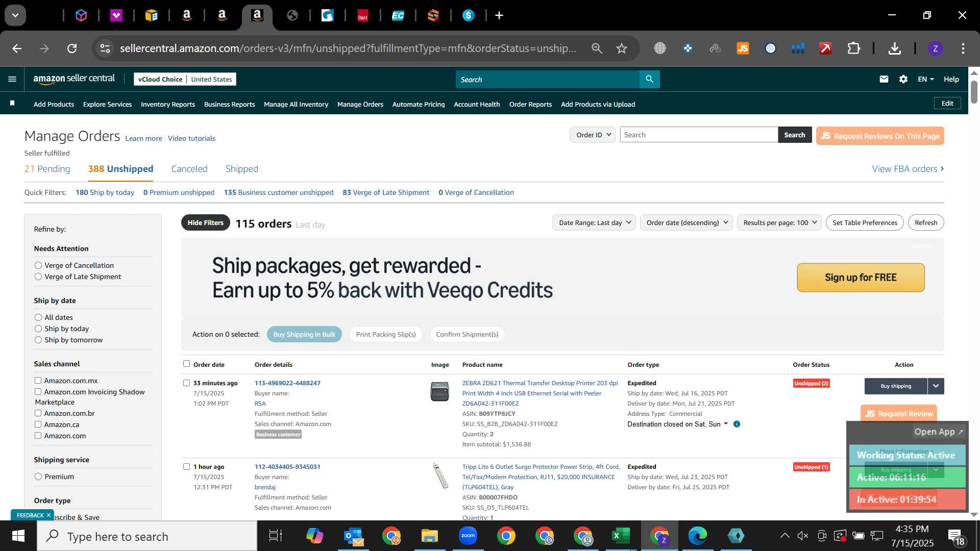The width and height of the screenshot is (980, 551).
Task: Click the browser reload icon
Action: [72, 48]
